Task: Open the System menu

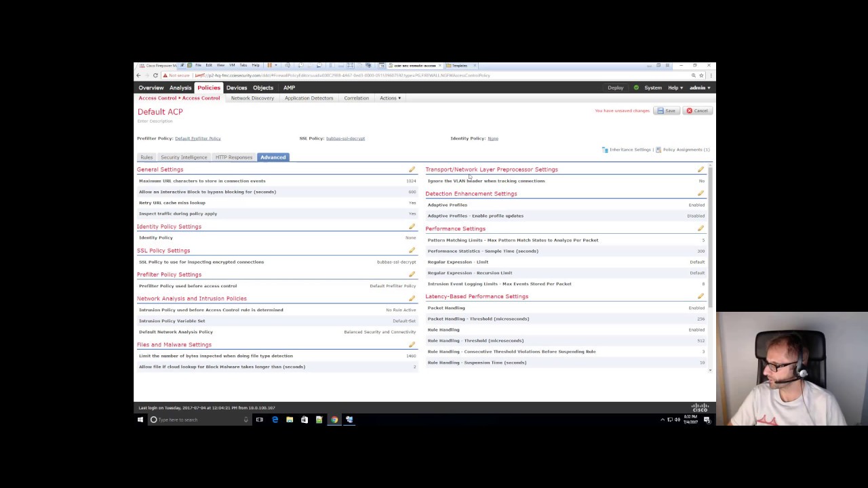Action: click(653, 87)
